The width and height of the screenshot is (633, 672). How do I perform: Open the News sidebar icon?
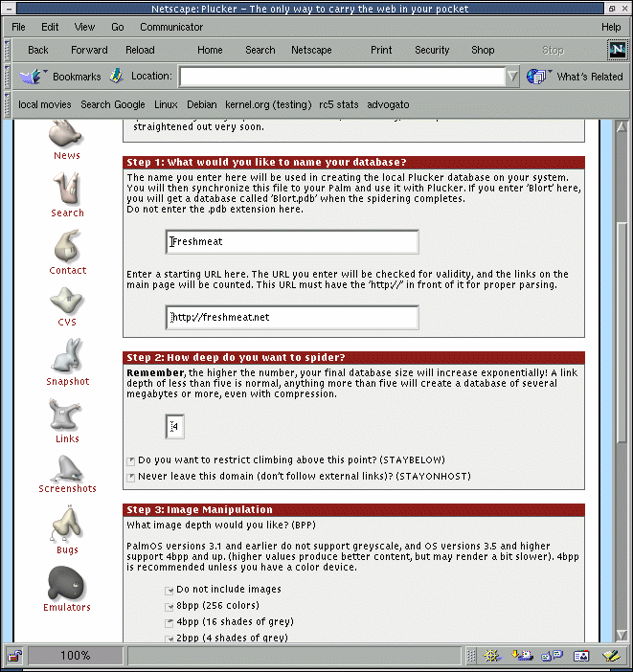(66, 134)
